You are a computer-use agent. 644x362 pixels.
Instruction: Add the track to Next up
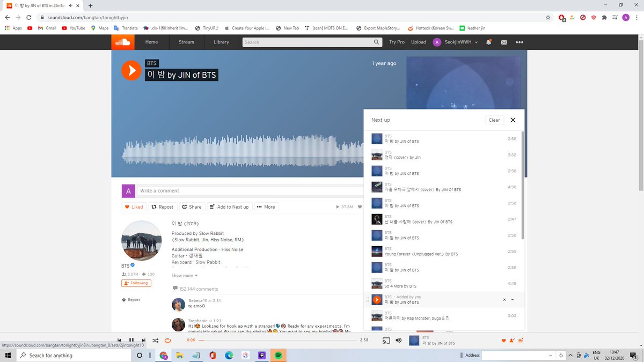pos(229,206)
